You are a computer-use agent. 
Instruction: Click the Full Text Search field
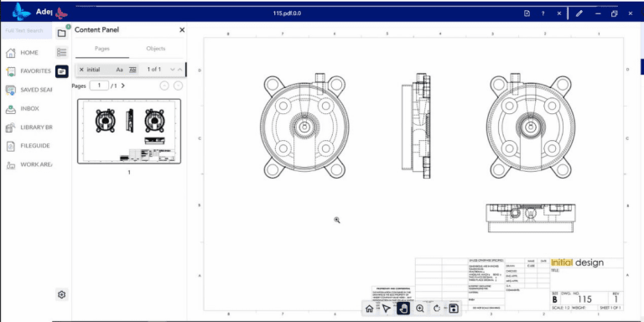point(26,31)
